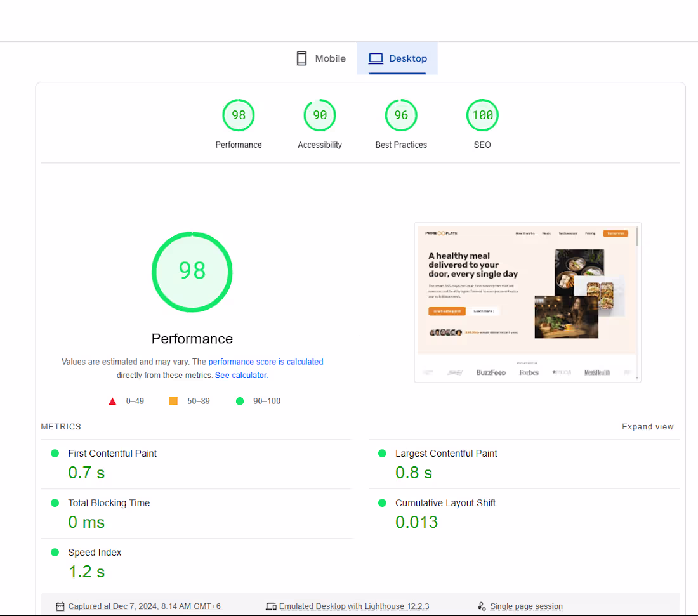Viewport: 698px width, 616px height.
Task: Jump to Performance score gauge 98
Action: tap(239, 115)
